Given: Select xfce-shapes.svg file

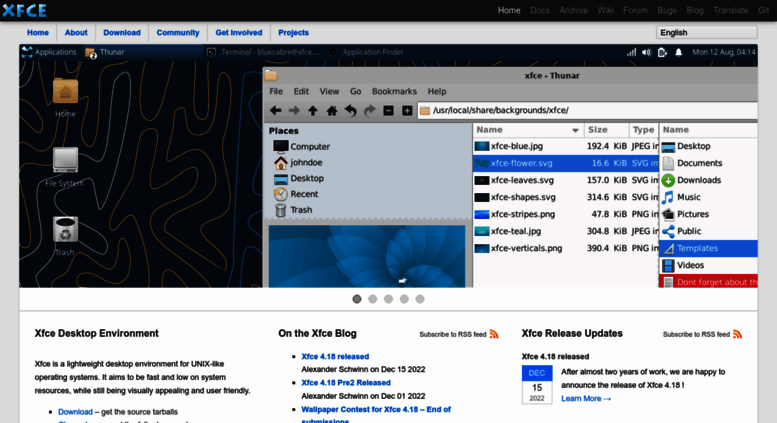Looking at the screenshot, I should click(x=565, y=197).
